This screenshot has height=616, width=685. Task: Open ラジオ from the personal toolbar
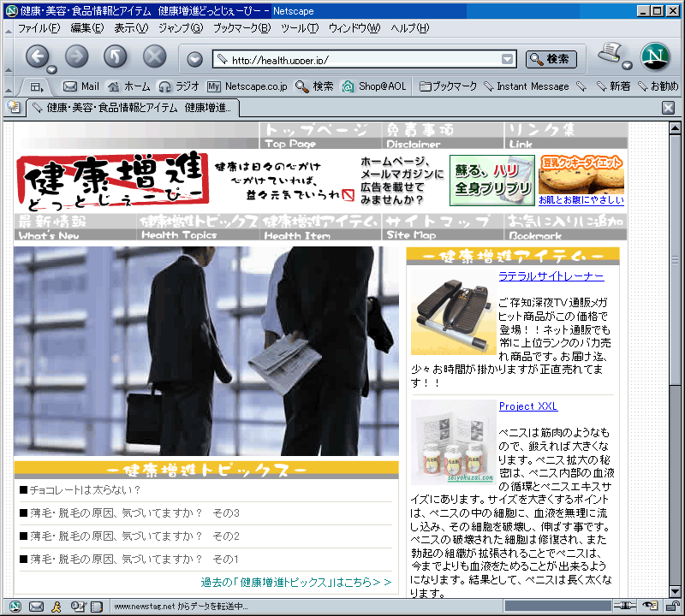[179, 86]
